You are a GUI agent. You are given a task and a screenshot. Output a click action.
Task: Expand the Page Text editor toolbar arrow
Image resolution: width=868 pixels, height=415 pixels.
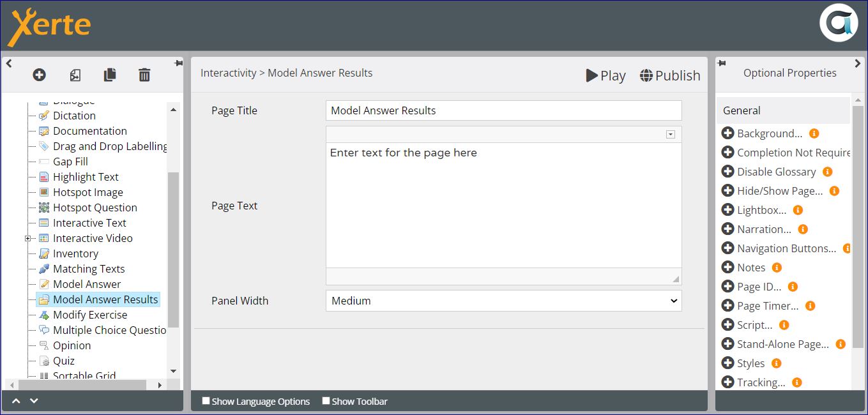(x=670, y=134)
